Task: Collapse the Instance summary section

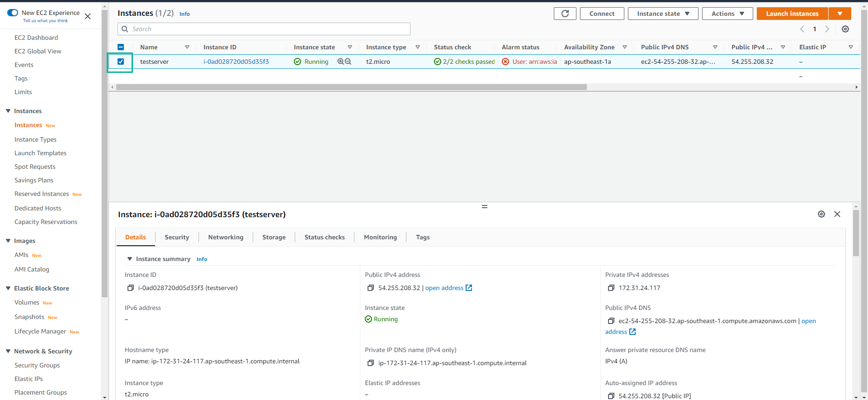Action: coord(130,259)
